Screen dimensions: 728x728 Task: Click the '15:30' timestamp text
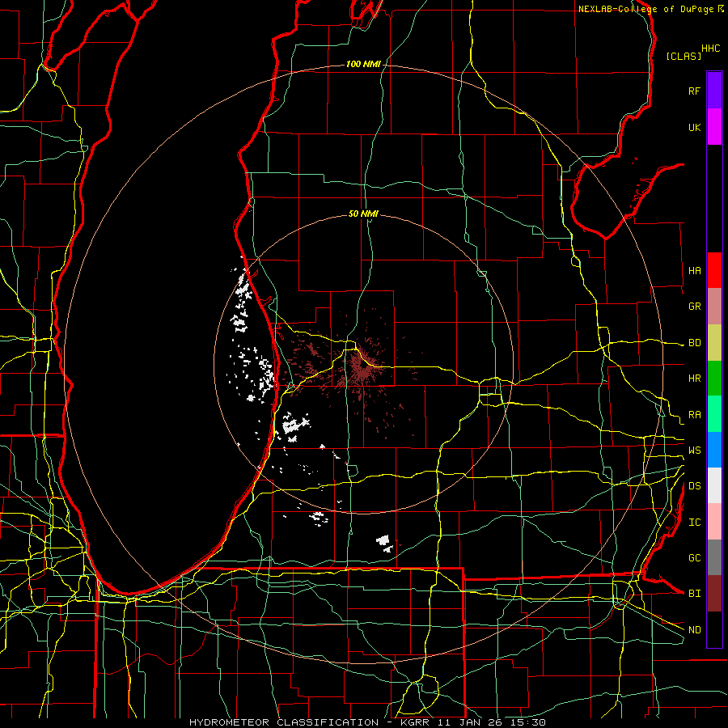(530, 722)
